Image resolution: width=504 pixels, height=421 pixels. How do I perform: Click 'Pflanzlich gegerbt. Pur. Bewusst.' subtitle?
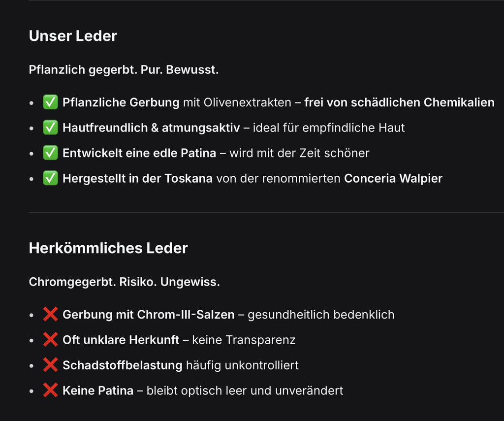point(124,70)
